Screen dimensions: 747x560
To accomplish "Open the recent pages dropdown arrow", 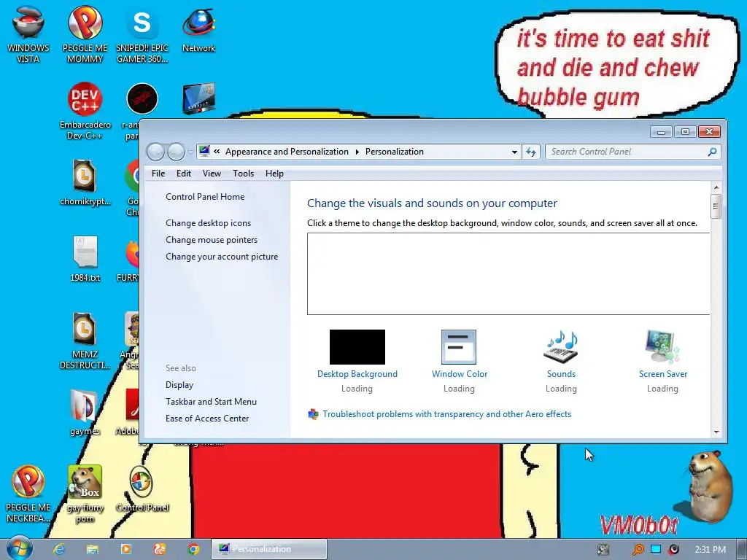I will click(190, 152).
